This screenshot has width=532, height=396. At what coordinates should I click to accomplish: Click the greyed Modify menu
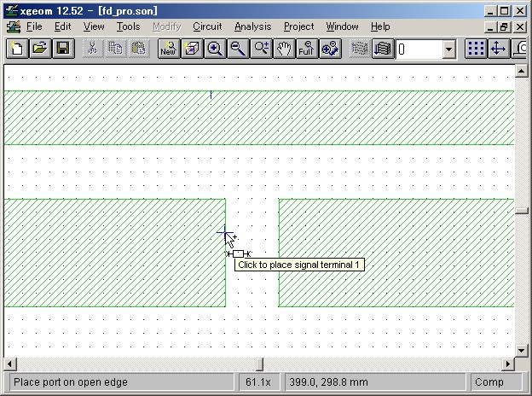167,26
